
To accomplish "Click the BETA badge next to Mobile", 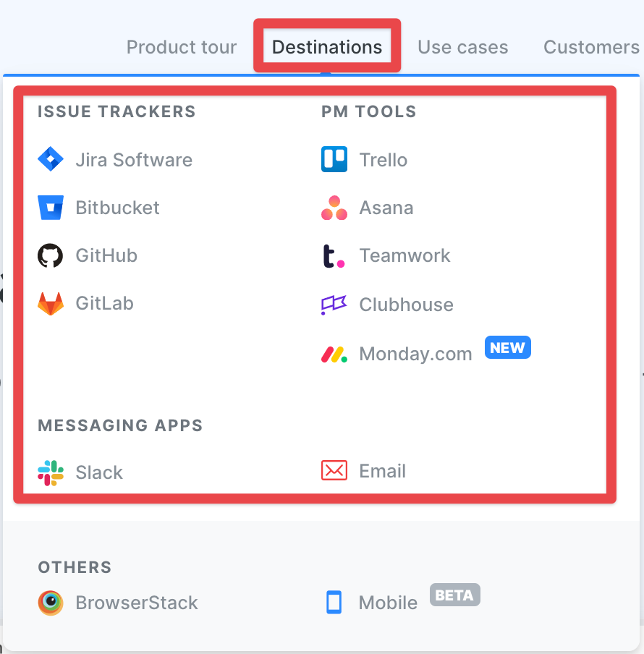I will click(x=455, y=595).
